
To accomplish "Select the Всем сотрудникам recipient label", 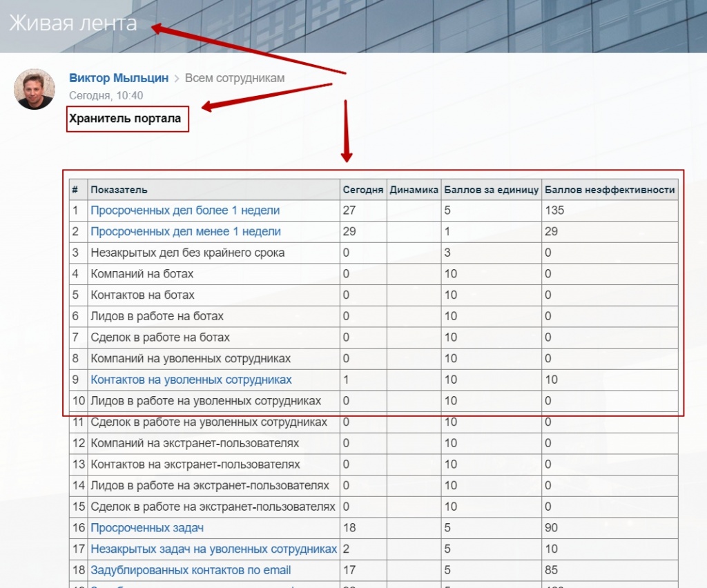I will pos(235,78).
